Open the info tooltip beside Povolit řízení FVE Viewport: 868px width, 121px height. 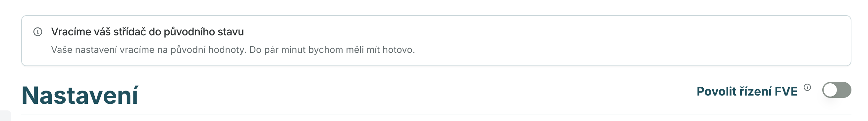click(x=807, y=87)
